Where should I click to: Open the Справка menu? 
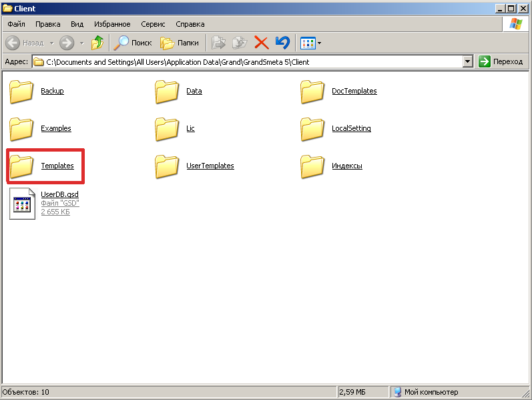click(190, 24)
